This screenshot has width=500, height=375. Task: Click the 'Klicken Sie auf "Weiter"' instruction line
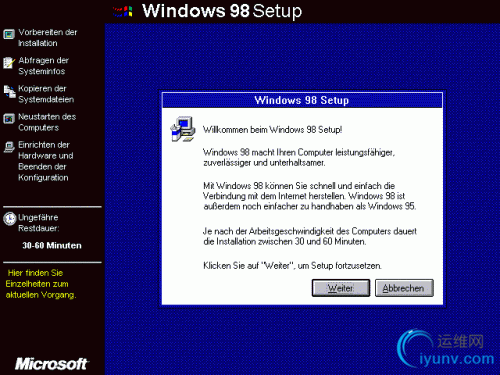(x=292, y=266)
